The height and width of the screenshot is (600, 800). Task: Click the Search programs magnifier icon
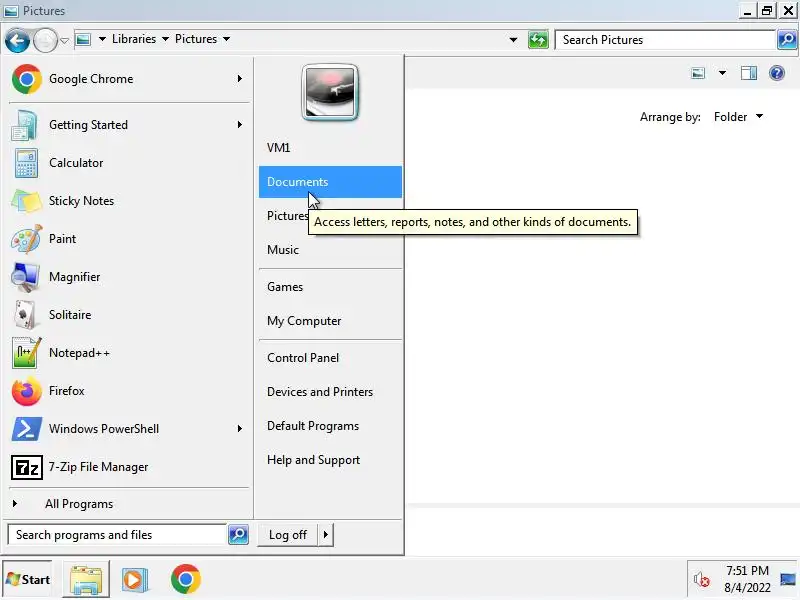coord(238,535)
